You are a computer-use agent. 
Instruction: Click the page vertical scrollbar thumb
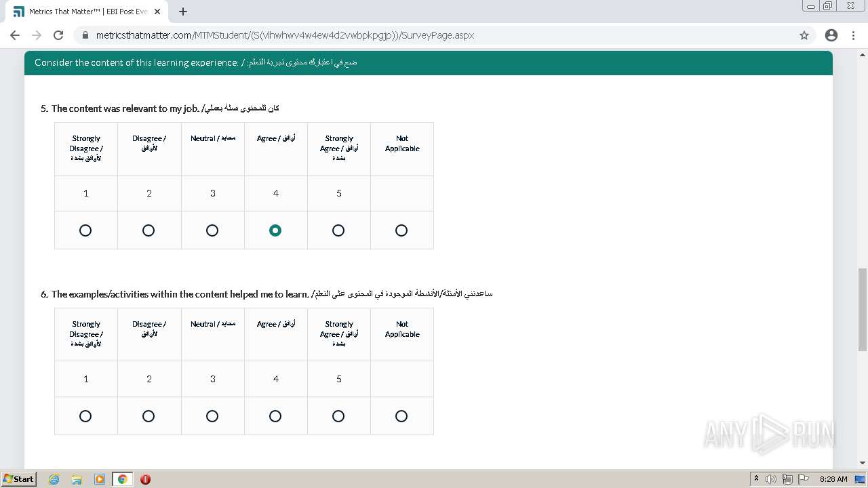[862, 309]
